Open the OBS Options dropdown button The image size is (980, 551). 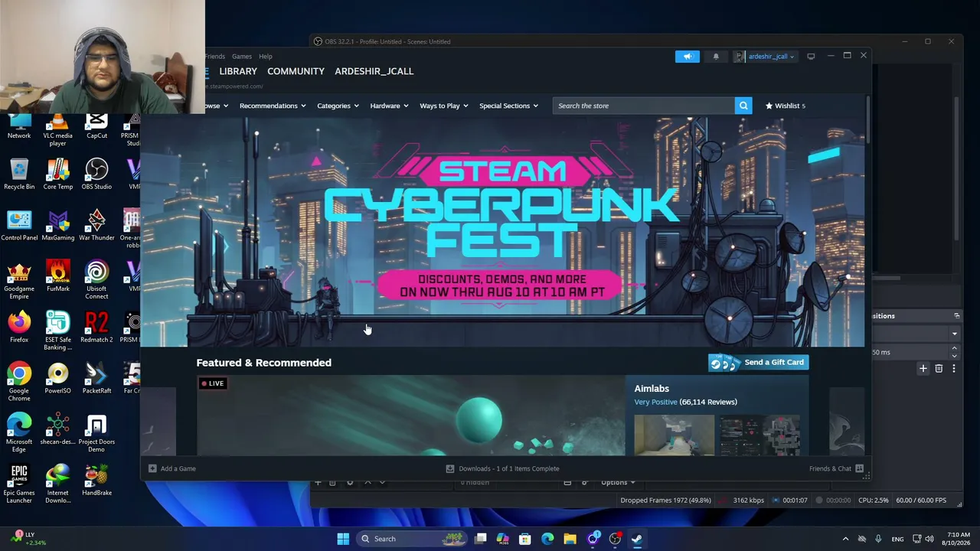click(618, 482)
